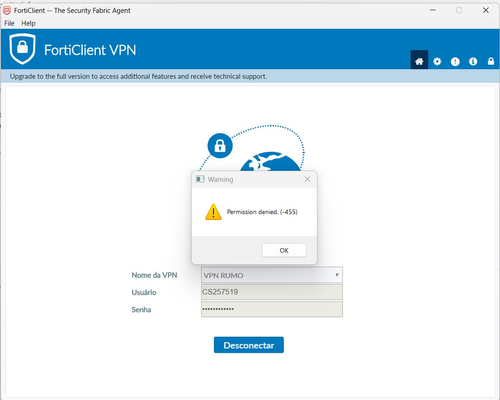Click the yellow warning triangle icon
500x400 pixels.
[213, 212]
